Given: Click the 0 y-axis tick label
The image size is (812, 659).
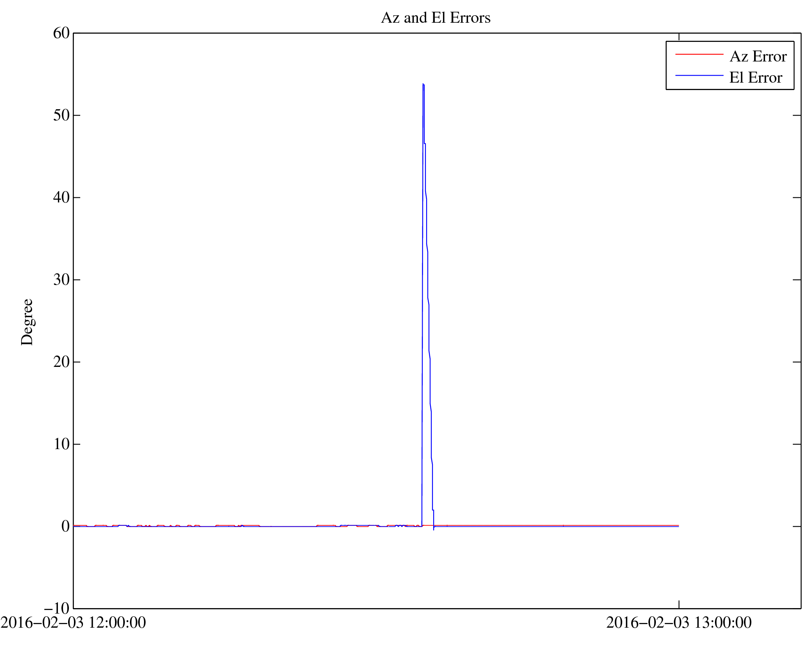Looking at the screenshot, I should click(65, 526).
